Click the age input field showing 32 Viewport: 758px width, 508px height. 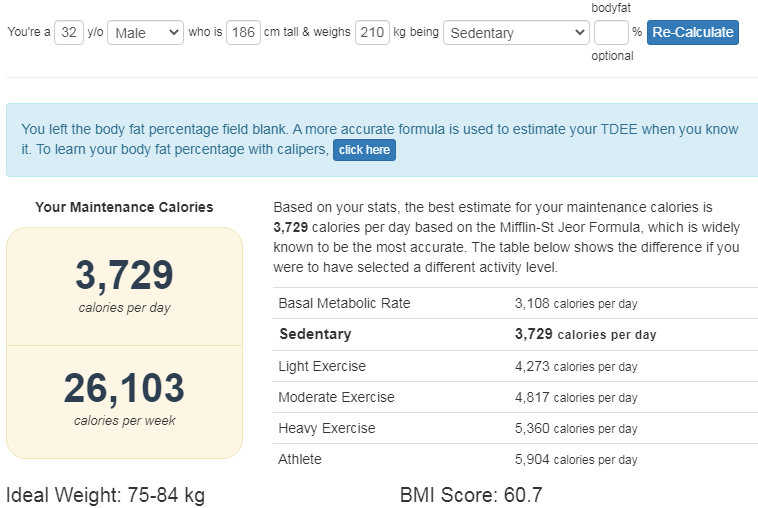69,32
